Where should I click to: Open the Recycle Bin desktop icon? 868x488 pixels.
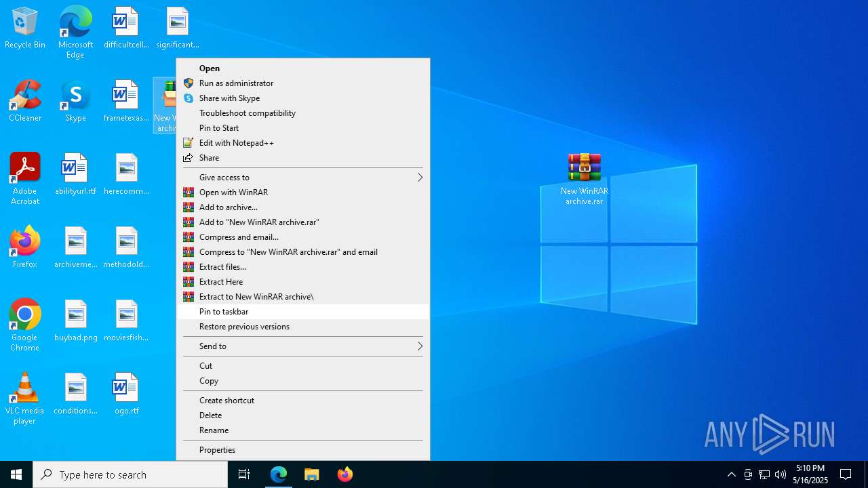pos(25,28)
